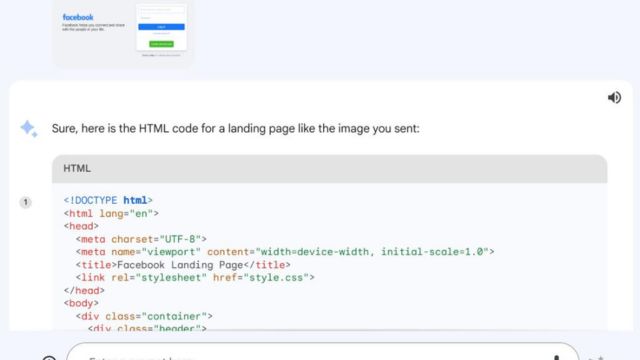640x360 pixels.
Task: Click the <div class="container"> code line
Action: coord(144,316)
